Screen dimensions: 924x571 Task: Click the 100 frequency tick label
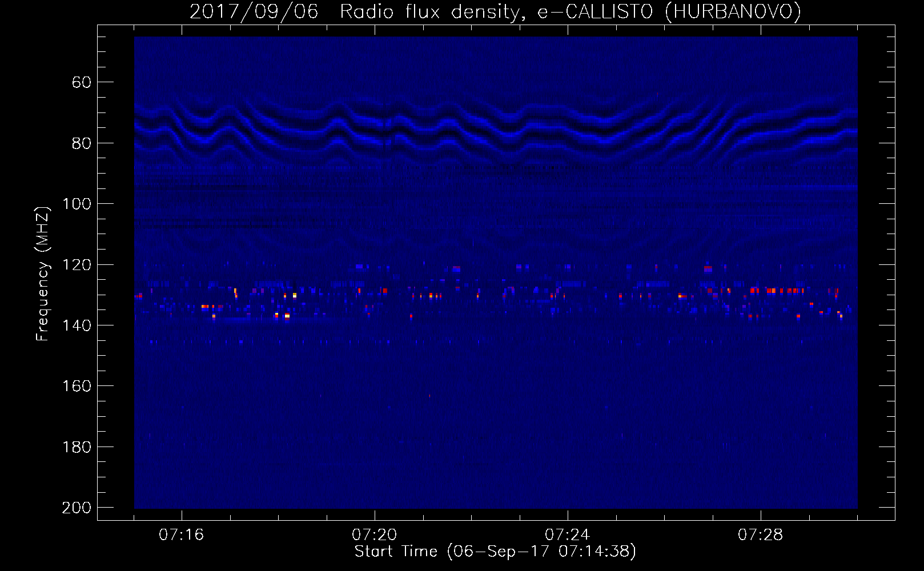(x=77, y=204)
